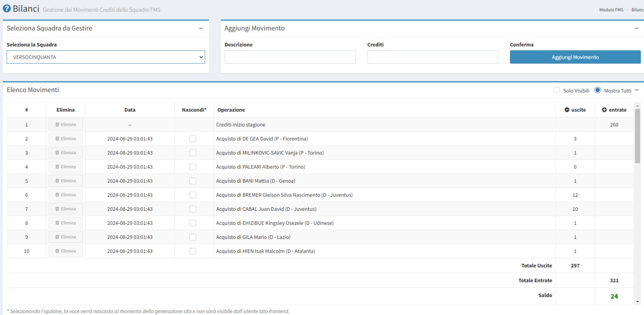Select the Mostra Tutti radio button

tap(598, 90)
